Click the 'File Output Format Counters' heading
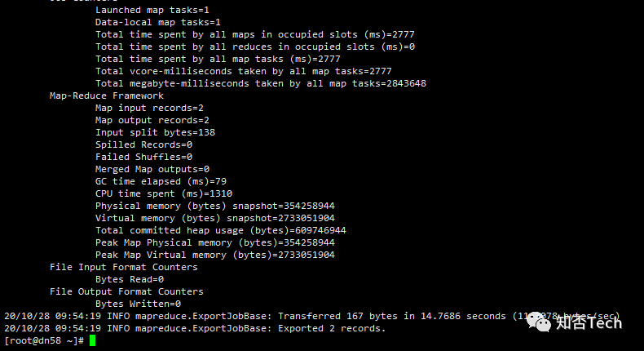The height and width of the screenshot is (351, 644). [126, 291]
